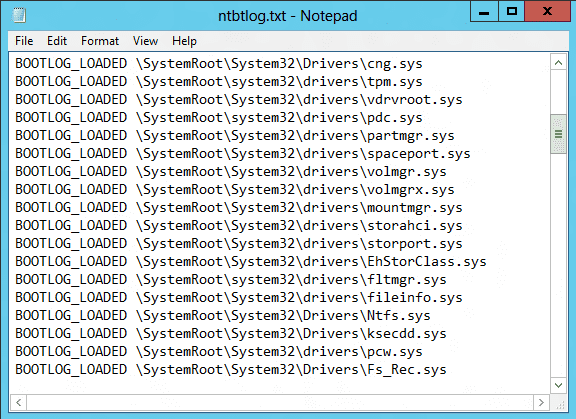Image resolution: width=576 pixels, height=419 pixels.
Task: Click the vertical scrollbar down arrow
Action: [558, 385]
